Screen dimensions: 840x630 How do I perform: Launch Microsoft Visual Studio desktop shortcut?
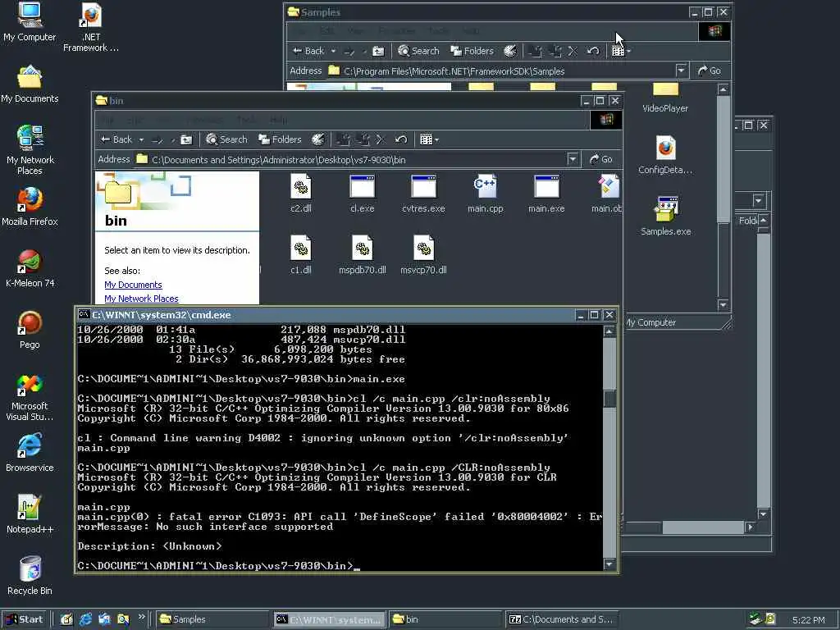(30, 397)
